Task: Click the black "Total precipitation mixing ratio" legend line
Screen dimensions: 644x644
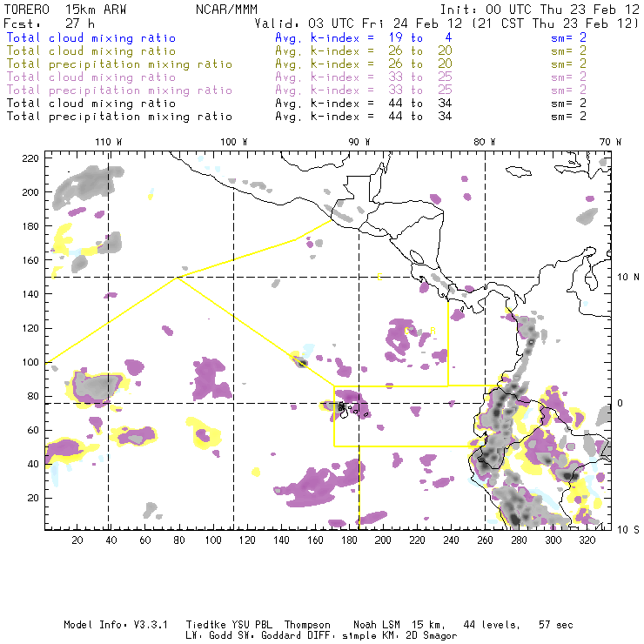Action: [x=119, y=117]
